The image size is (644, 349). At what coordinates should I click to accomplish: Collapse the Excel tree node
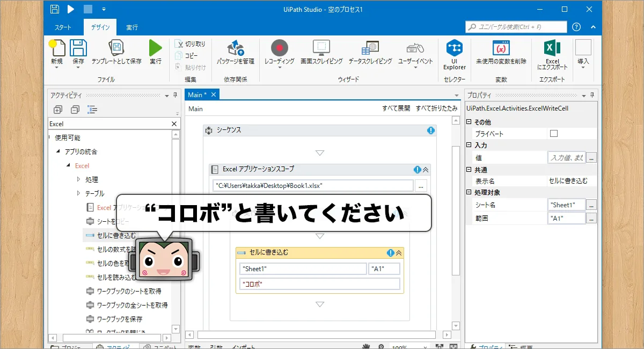coord(68,165)
